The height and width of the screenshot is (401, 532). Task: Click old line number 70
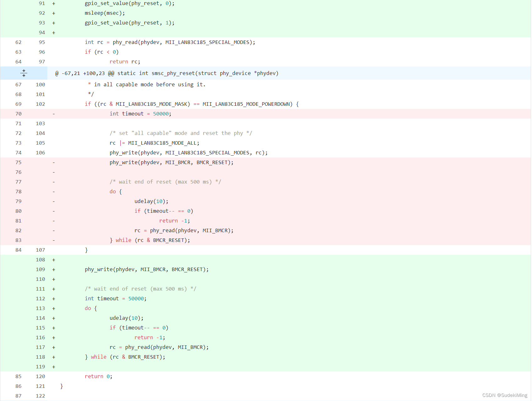(x=19, y=114)
